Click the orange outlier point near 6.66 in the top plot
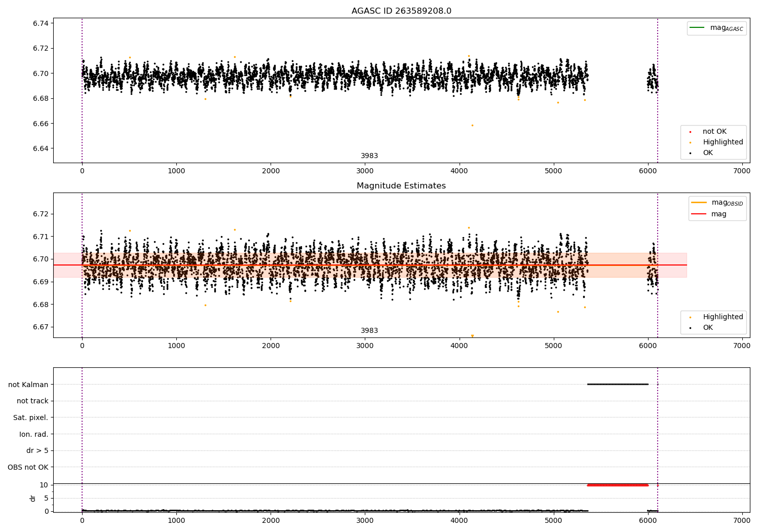The width and height of the screenshot is (760, 532). 472,125
